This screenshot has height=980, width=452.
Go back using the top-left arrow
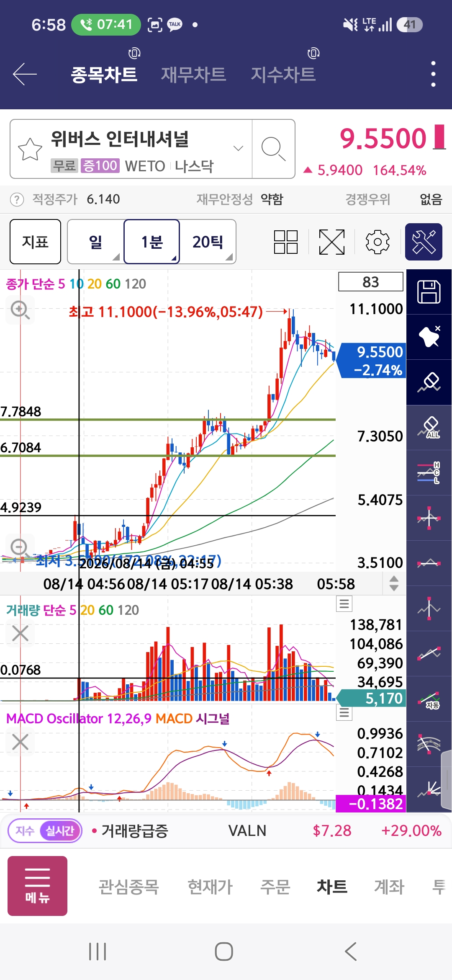pyautogui.click(x=25, y=74)
